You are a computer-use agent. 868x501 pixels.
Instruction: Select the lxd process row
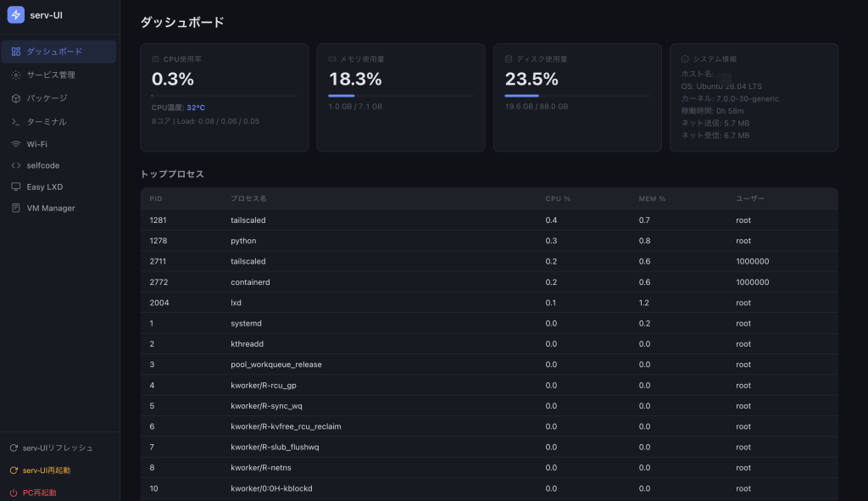[489, 303]
